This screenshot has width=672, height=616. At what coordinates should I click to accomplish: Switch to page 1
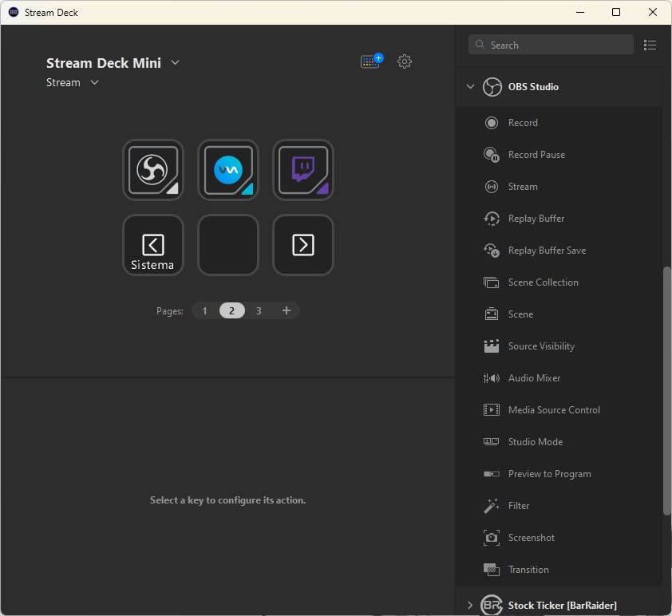[x=205, y=310]
